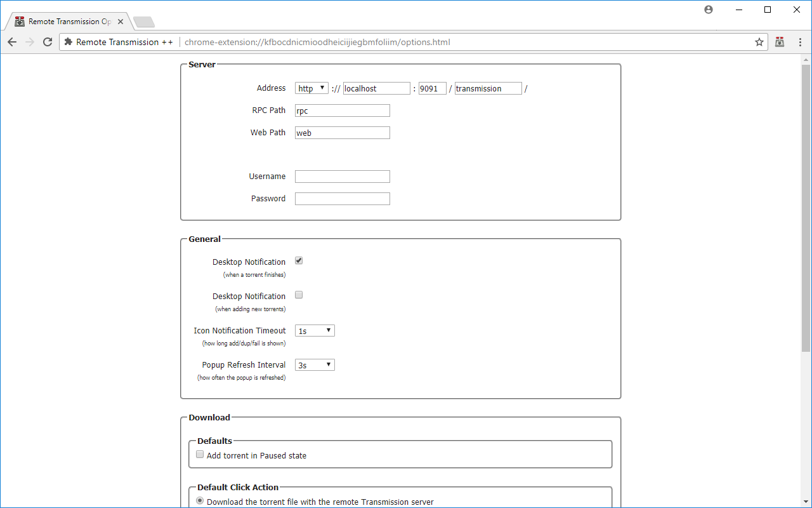
Task: Click the page vertical scrollbar thumb
Action: [x=806, y=208]
